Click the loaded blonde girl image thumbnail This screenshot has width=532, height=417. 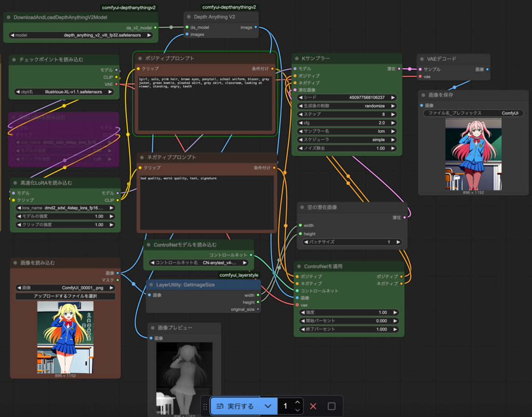click(65, 337)
